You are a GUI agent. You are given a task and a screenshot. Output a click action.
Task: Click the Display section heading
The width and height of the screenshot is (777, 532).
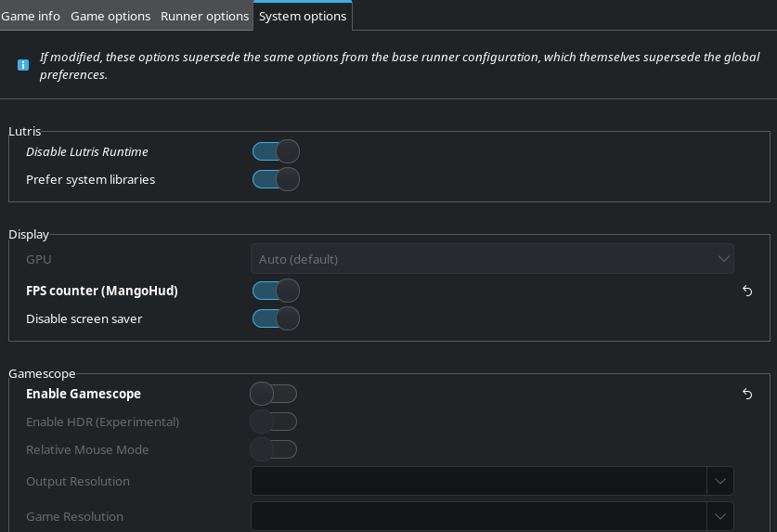(29, 235)
